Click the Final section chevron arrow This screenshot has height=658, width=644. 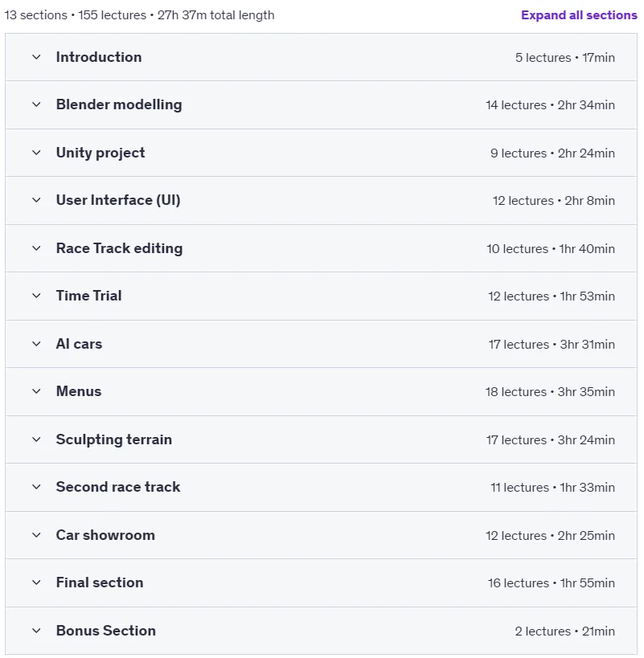coord(36,583)
